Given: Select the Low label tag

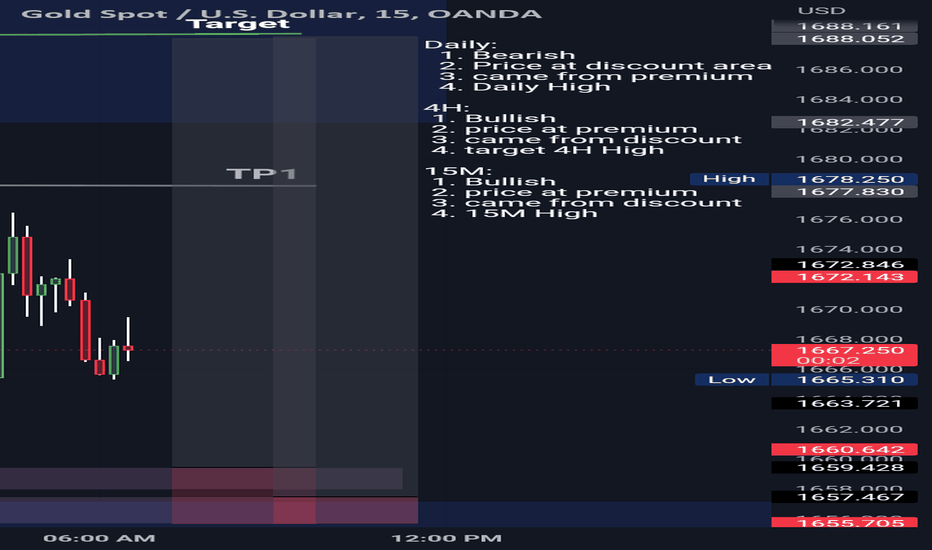Looking at the screenshot, I should point(732,379).
